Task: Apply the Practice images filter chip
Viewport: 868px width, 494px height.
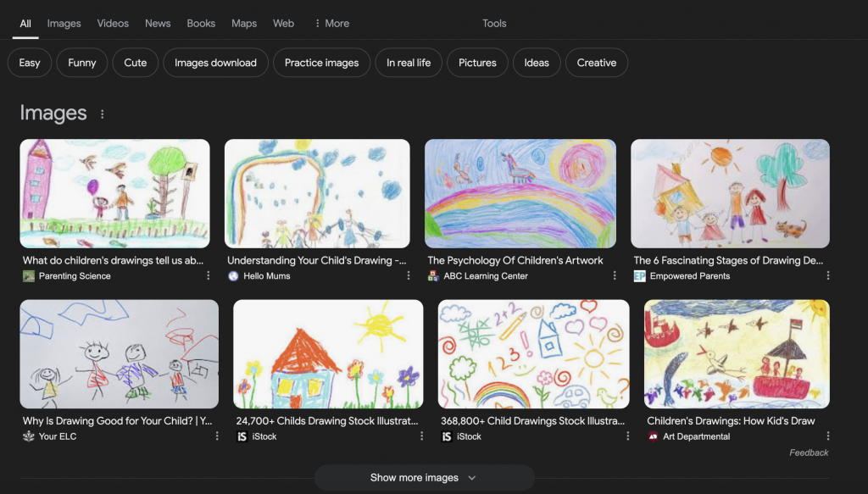Action: pos(321,63)
